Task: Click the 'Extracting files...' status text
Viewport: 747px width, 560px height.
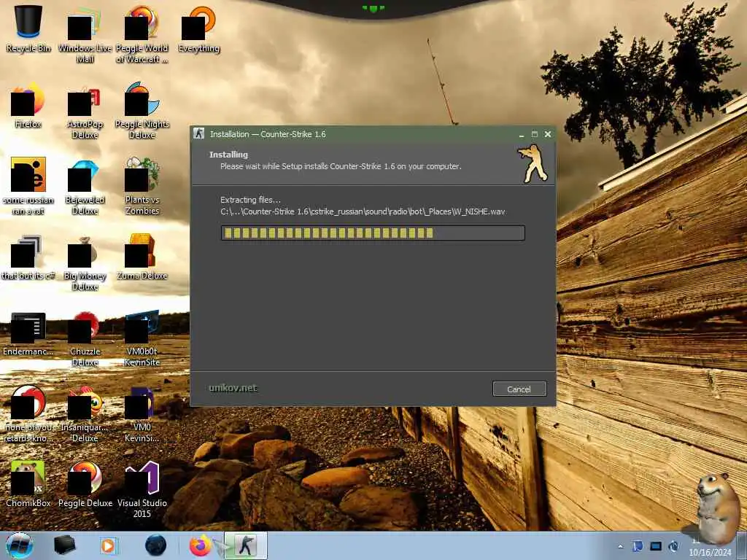Action: click(251, 200)
